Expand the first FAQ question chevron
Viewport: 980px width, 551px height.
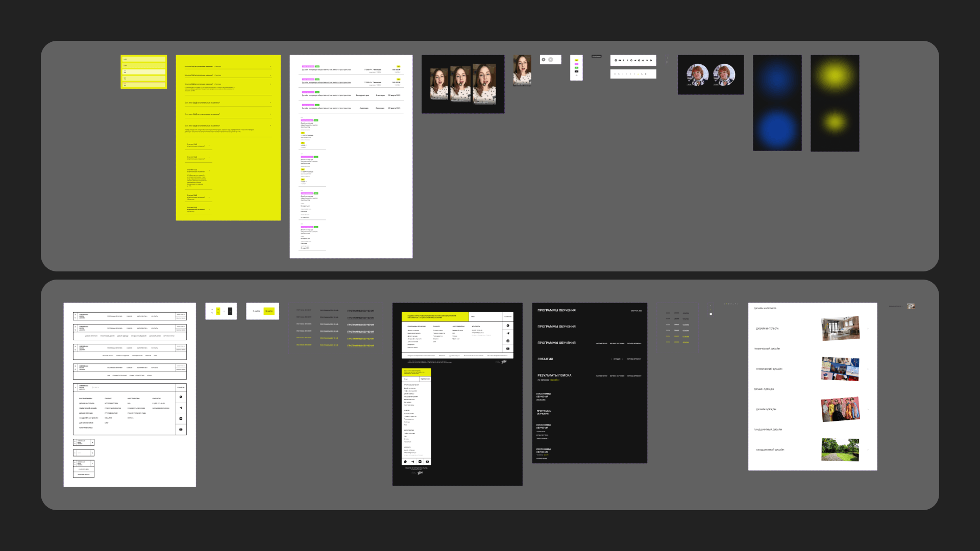pyautogui.click(x=271, y=66)
